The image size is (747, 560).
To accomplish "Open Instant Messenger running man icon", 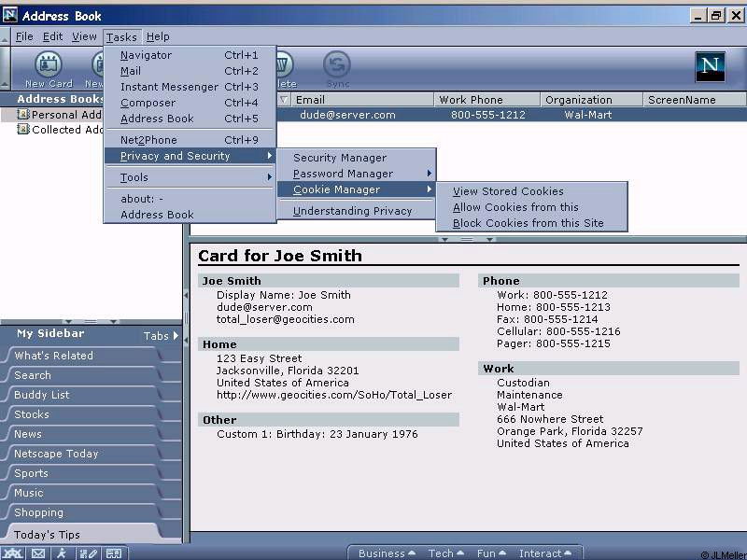I will coord(62,553).
